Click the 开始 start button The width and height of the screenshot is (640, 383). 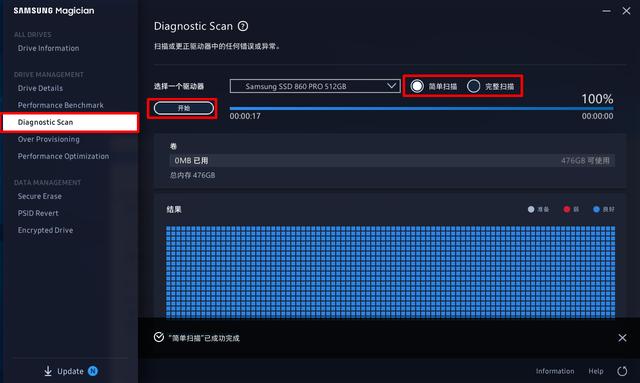tap(184, 108)
